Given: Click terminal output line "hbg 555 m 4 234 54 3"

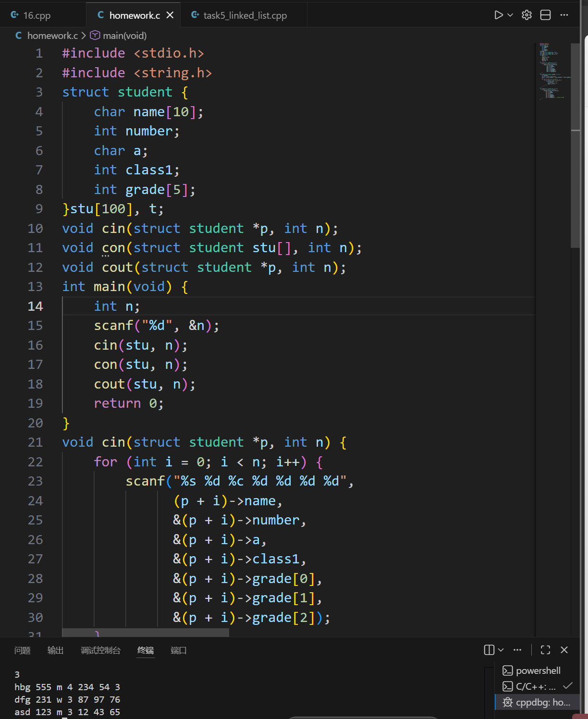Looking at the screenshot, I should (x=67, y=687).
